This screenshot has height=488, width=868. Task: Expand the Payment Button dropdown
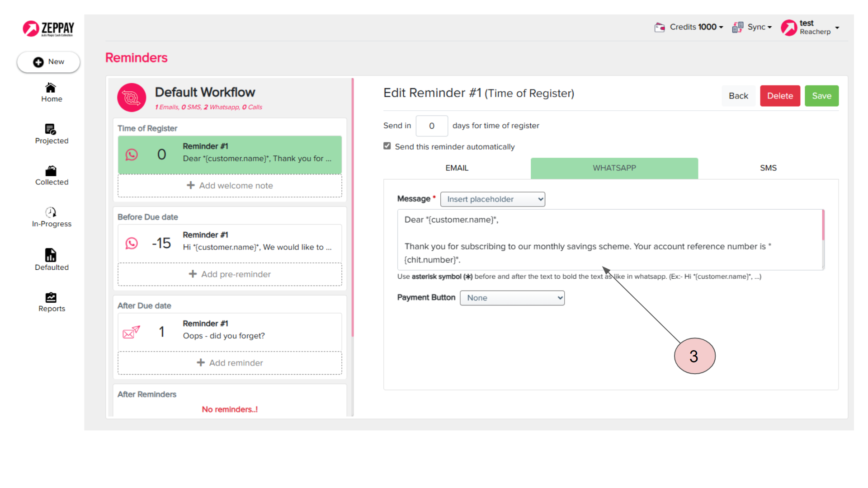(512, 298)
